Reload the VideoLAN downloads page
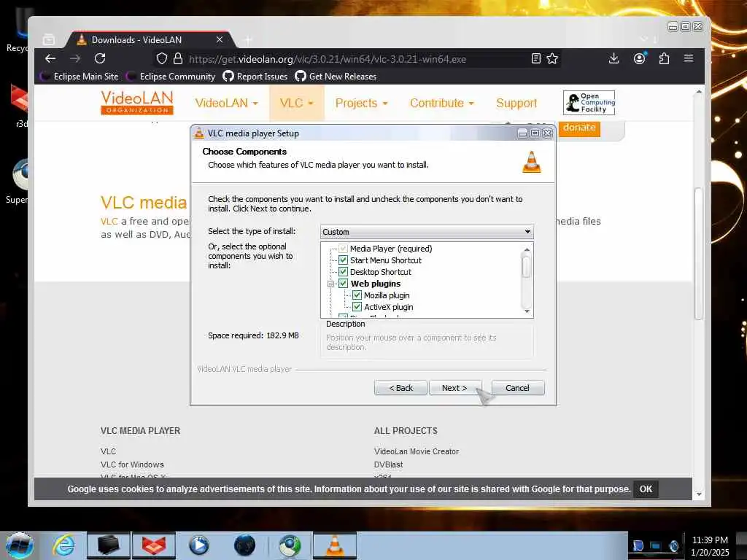The height and width of the screenshot is (560, 747). coord(99,58)
